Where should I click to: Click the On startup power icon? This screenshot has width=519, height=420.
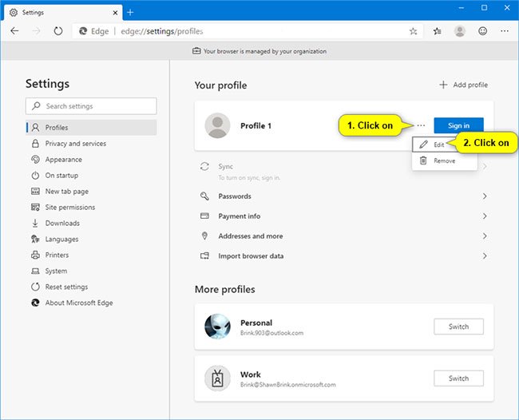coord(35,176)
